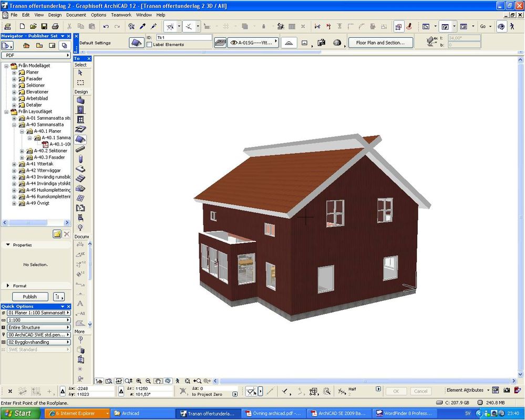
Task: Toggle the pitched roof geometry method
Action: (x=289, y=43)
